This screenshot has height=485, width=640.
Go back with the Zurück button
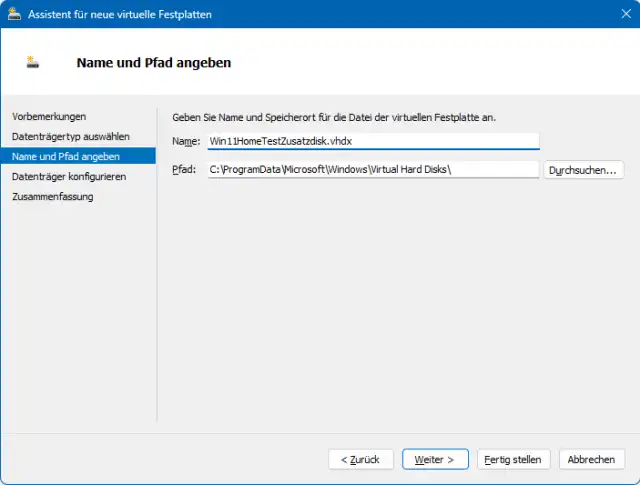click(x=360, y=459)
